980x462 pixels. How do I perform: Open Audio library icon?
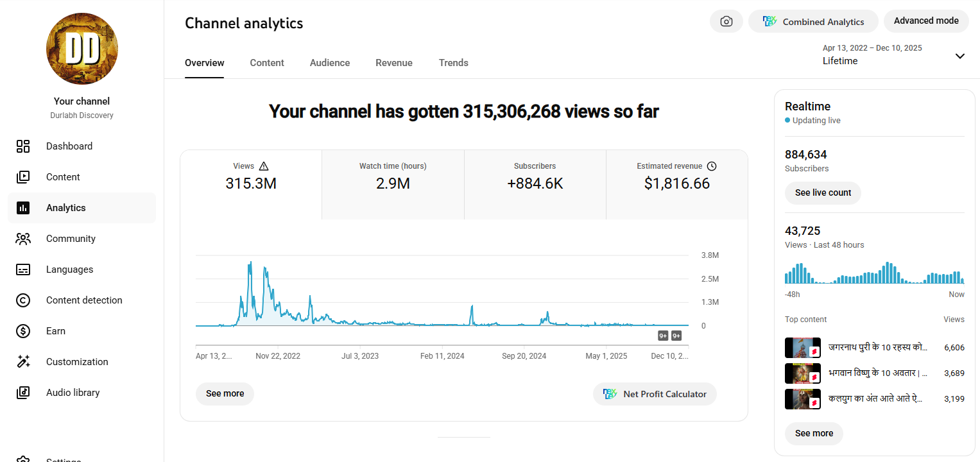23,393
